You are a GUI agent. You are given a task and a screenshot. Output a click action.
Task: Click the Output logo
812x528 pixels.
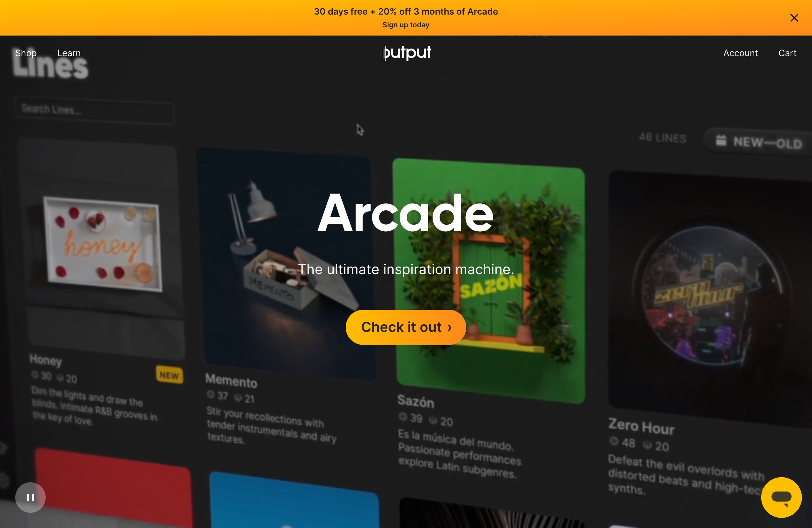coord(406,53)
